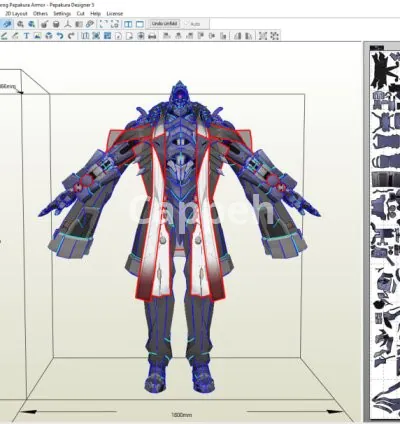
Task: Click the four-corner fit view icon
Action: click(x=104, y=24)
